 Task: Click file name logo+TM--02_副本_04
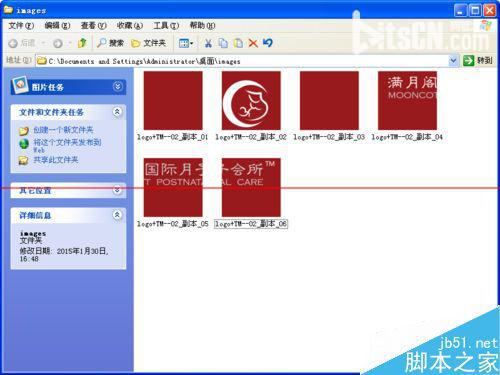click(407, 137)
